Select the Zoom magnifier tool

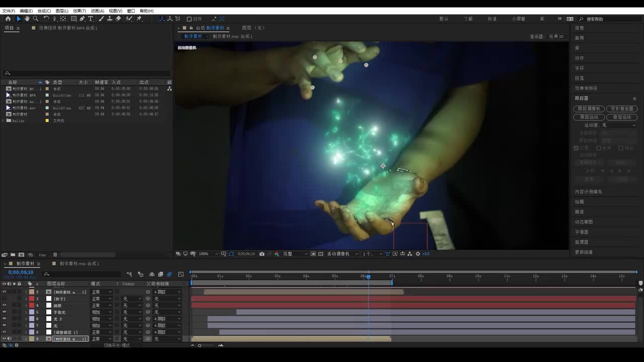click(x=35, y=19)
